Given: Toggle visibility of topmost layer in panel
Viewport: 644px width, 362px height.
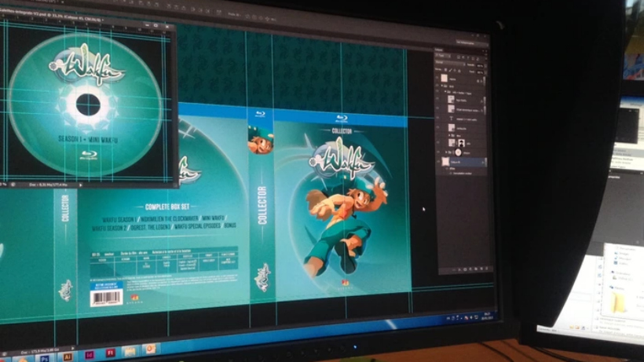Looking at the screenshot, I should pos(437,78).
